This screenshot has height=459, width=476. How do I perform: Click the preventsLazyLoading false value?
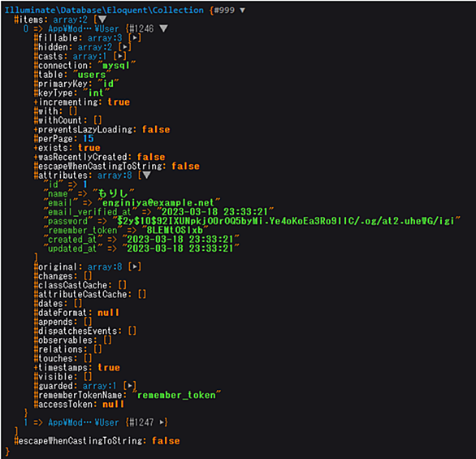click(x=156, y=129)
